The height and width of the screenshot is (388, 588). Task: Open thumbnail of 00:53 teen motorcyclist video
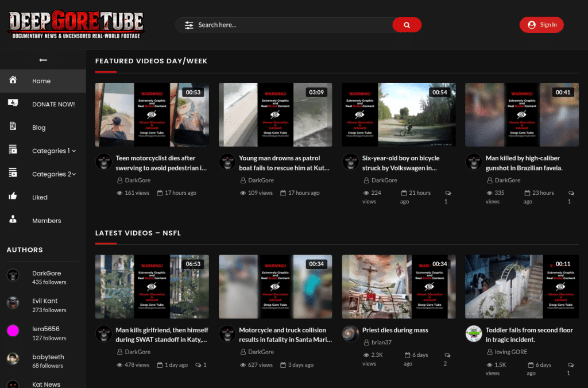(152, 114)
